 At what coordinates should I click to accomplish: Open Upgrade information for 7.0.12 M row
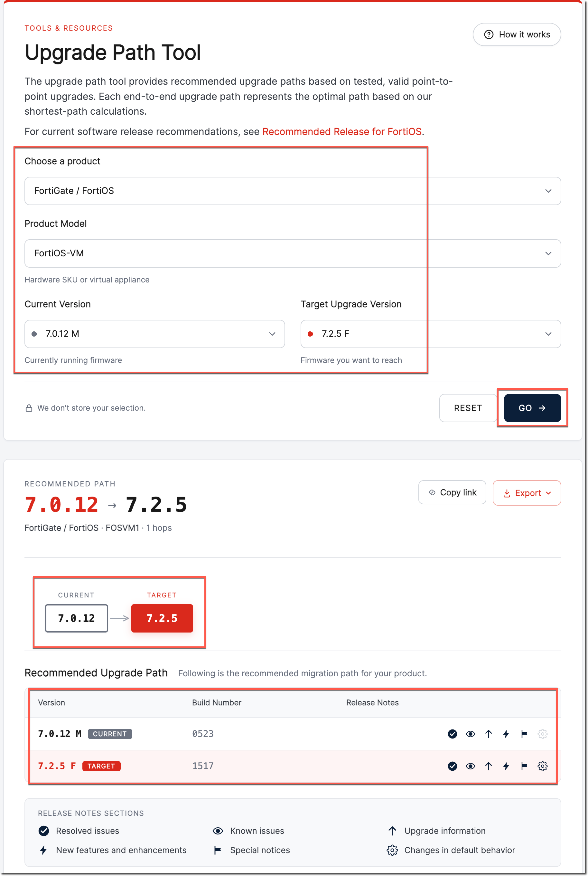click(x=488, y=734)
